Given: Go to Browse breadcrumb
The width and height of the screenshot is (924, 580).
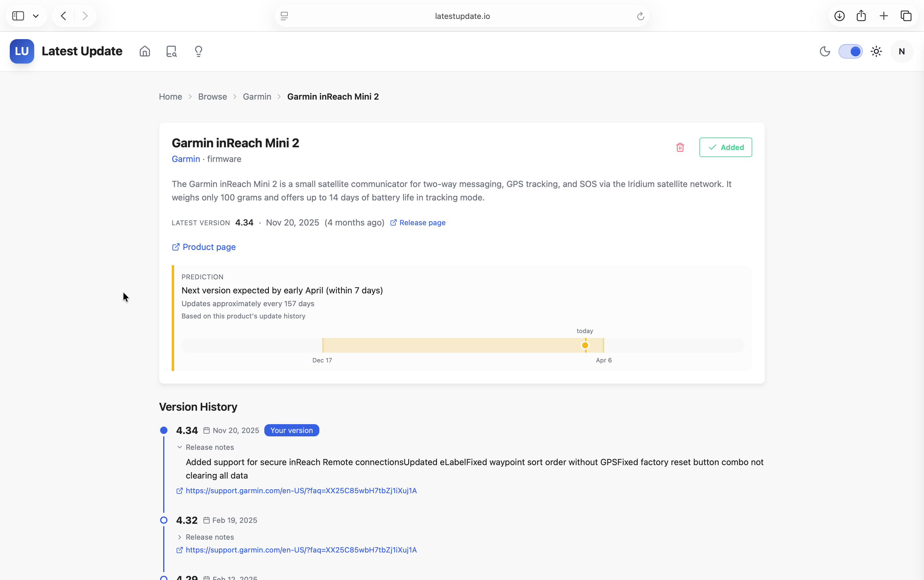Looking at the screenshot, I should 212,97.
